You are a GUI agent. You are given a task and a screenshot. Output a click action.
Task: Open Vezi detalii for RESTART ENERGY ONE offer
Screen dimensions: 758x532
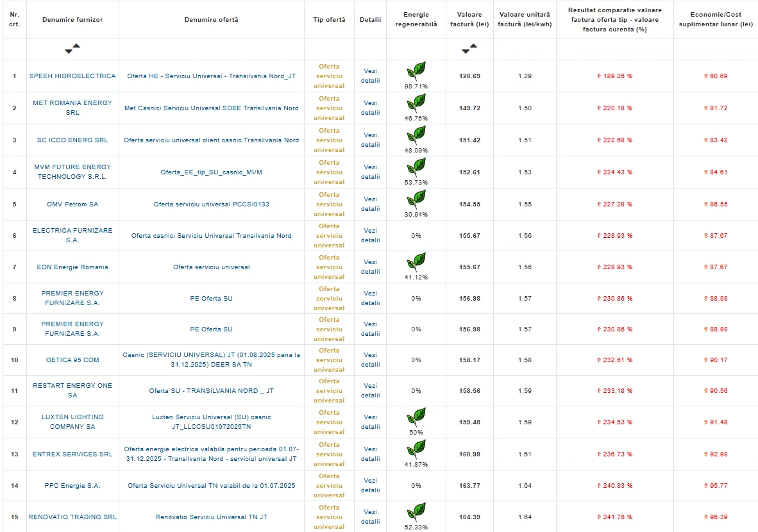coord(370,390)
